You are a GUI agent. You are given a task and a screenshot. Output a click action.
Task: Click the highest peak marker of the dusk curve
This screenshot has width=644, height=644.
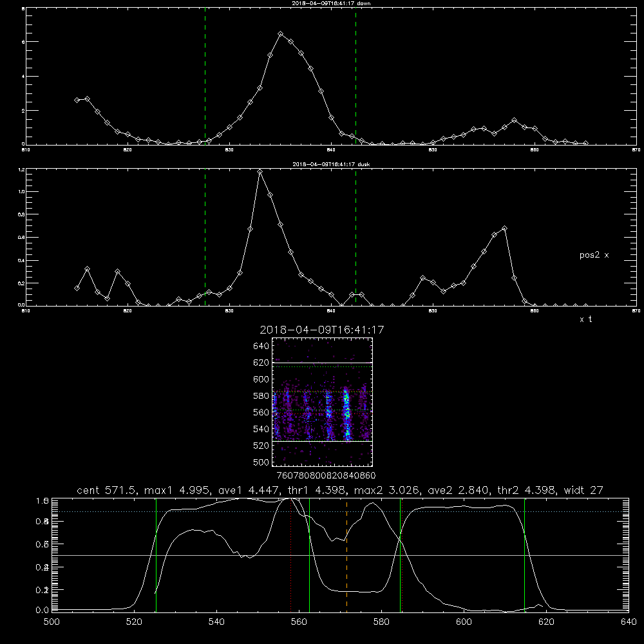tap(260, 172)
